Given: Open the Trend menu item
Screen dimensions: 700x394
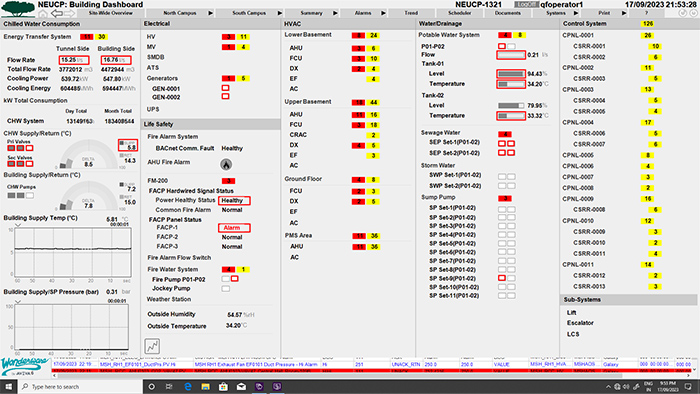Looking at the screenshot, I should [x=411, y=13].
